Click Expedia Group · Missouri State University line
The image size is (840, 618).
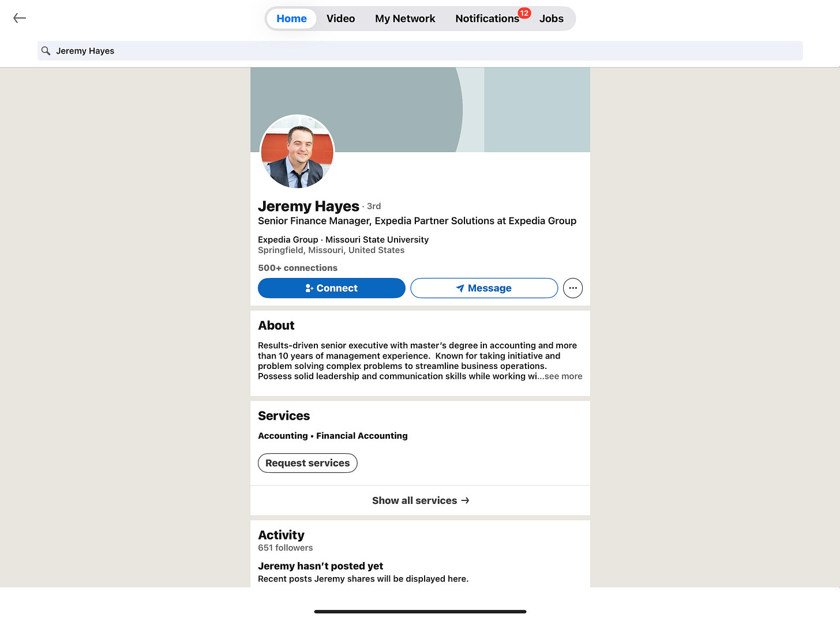coord(343,240)
